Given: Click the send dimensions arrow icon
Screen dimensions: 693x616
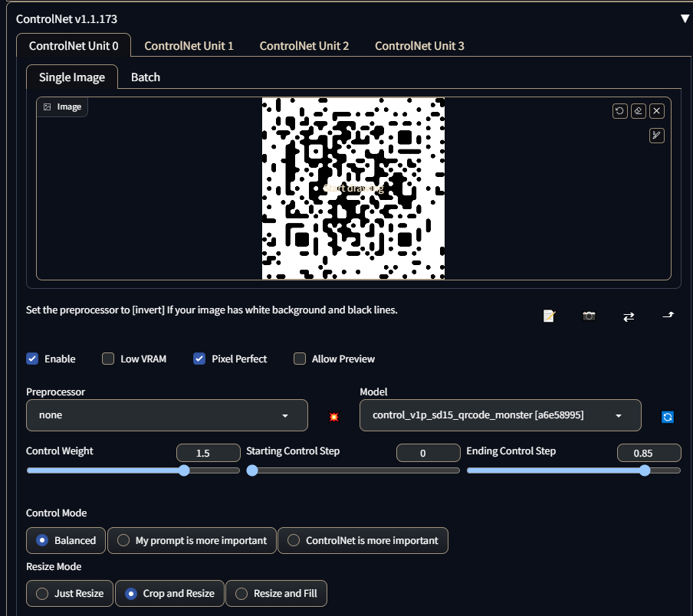Looking at the screenshot, I should (668, 316).
